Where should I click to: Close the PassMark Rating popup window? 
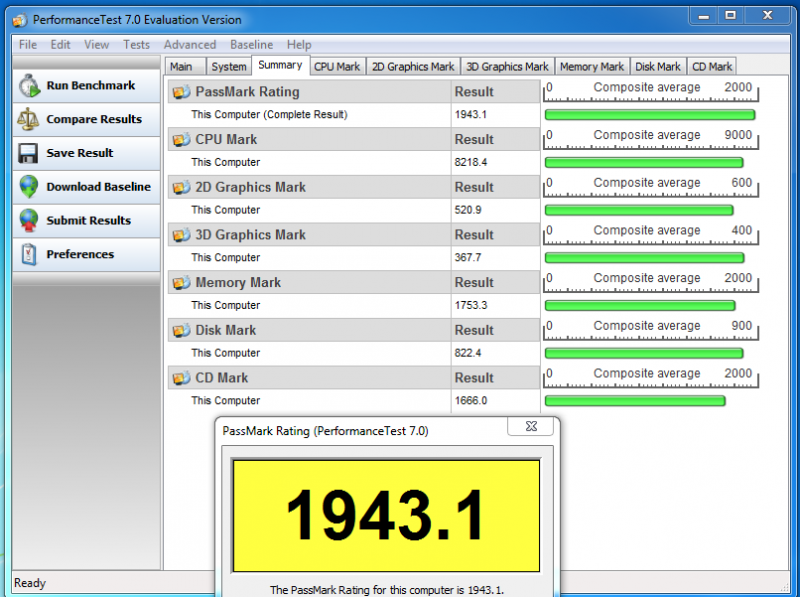click(531, 426)
